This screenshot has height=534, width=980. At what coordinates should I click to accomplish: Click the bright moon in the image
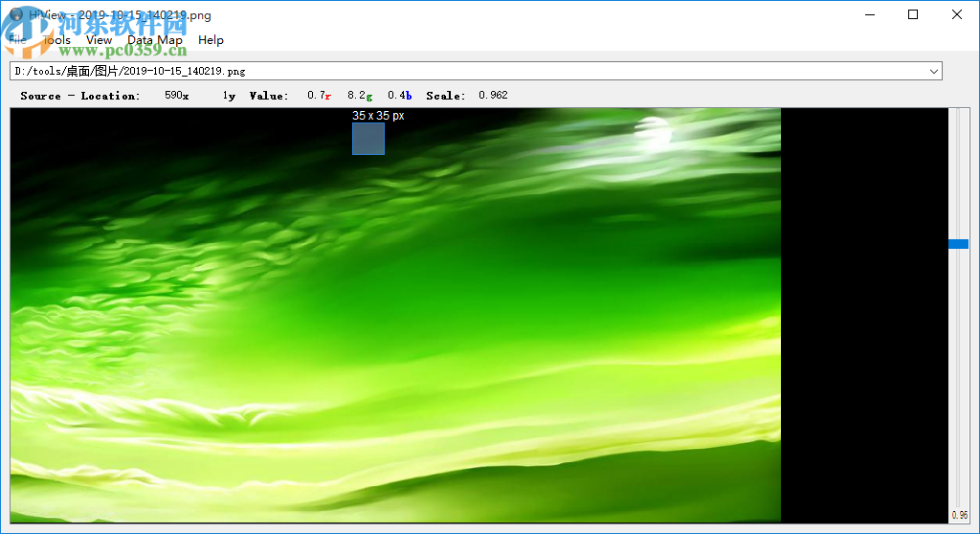(x=653, y=132)
